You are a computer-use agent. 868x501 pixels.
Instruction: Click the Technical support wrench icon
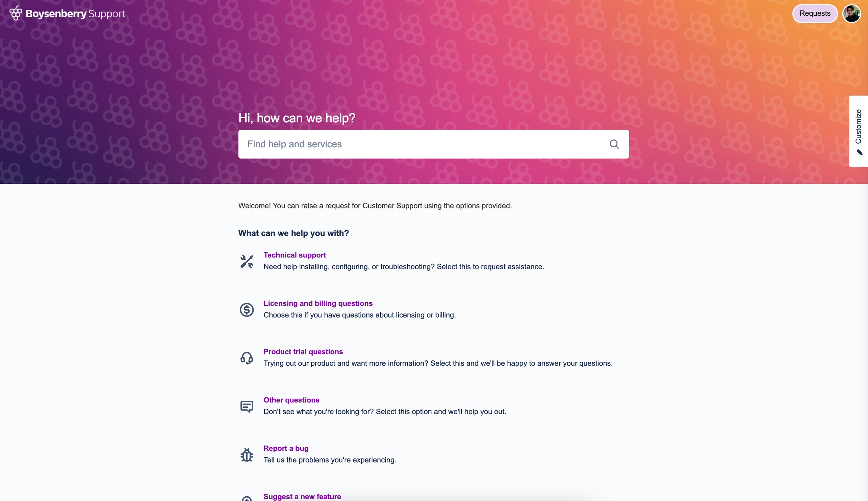point(246,261)
